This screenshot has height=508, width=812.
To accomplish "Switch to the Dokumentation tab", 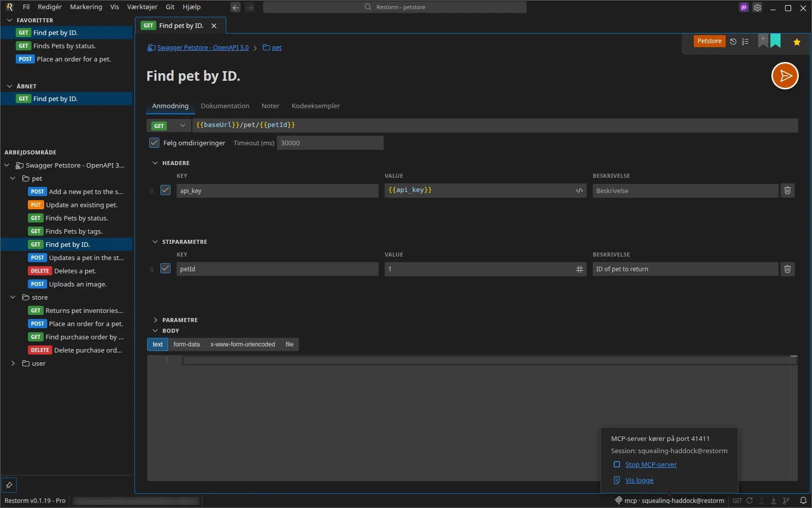I will pyautogui.click(x=225, y=106).
